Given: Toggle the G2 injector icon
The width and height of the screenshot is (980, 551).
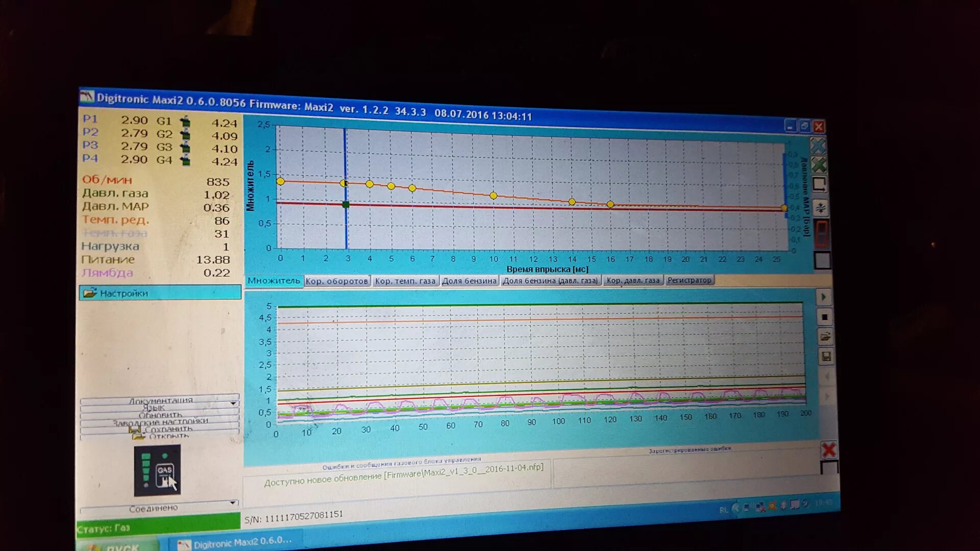Looking at the screenshot, I should [x=185, y=134].
